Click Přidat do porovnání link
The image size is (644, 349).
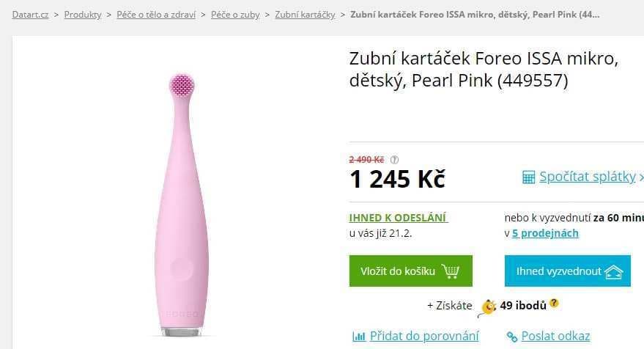[424, 337]
